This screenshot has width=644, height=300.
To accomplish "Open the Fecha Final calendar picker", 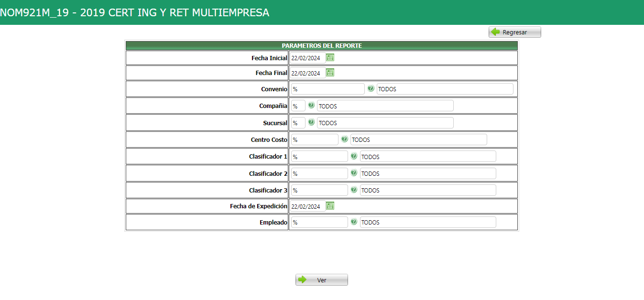I will (330, 73).
